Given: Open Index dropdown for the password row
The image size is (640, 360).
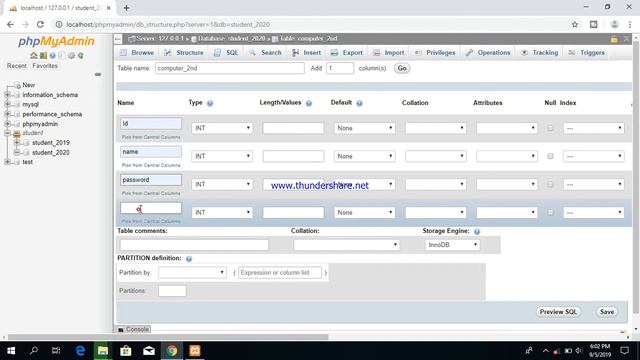Looking at the screenshot, I should coord(594,184).
